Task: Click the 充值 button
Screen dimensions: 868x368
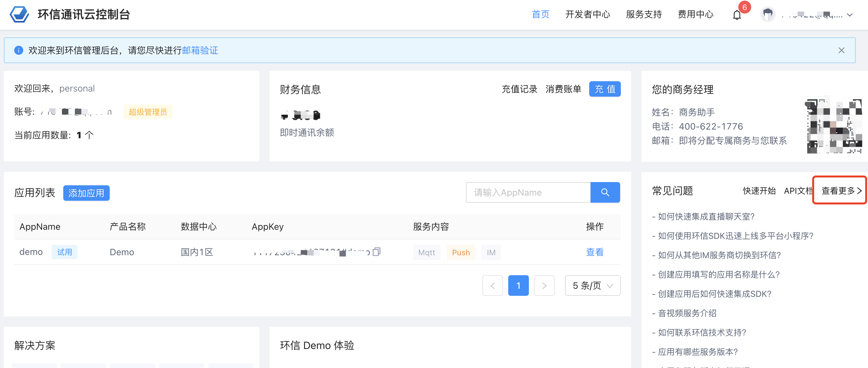Action: [x=604, y=89]
